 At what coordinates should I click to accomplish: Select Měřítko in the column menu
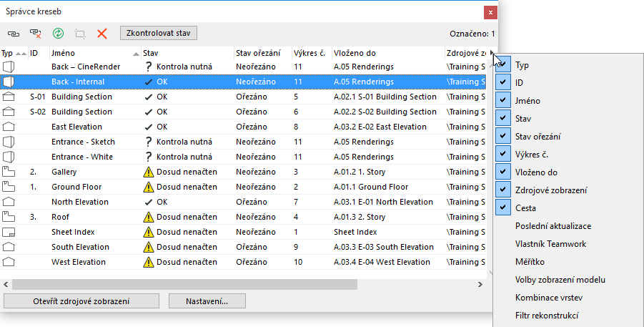530,262
